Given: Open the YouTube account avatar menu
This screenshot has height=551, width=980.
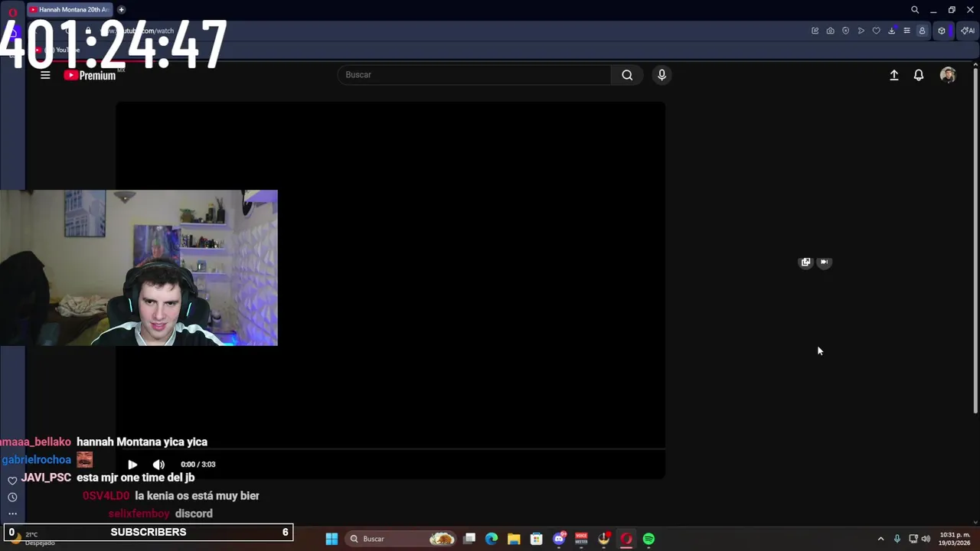Looking at the screenshot, I should click(x=948, y=75).
